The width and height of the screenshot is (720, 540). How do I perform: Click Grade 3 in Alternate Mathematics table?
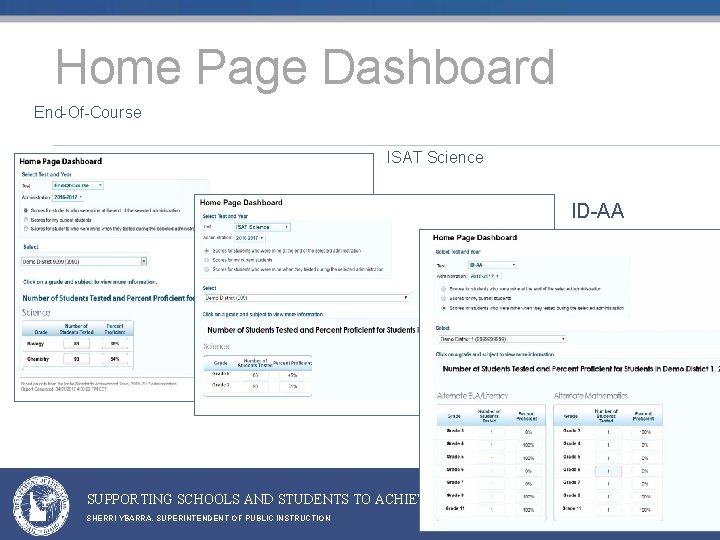572,431
